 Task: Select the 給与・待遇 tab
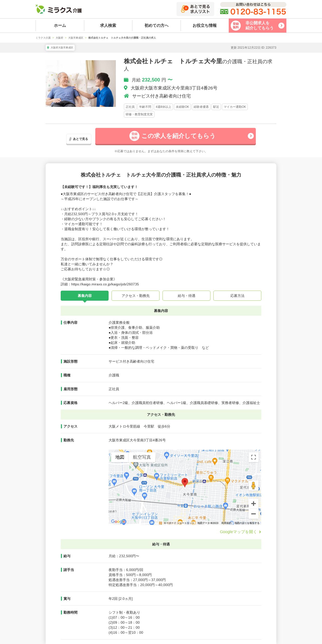click(x=186, y=296)
